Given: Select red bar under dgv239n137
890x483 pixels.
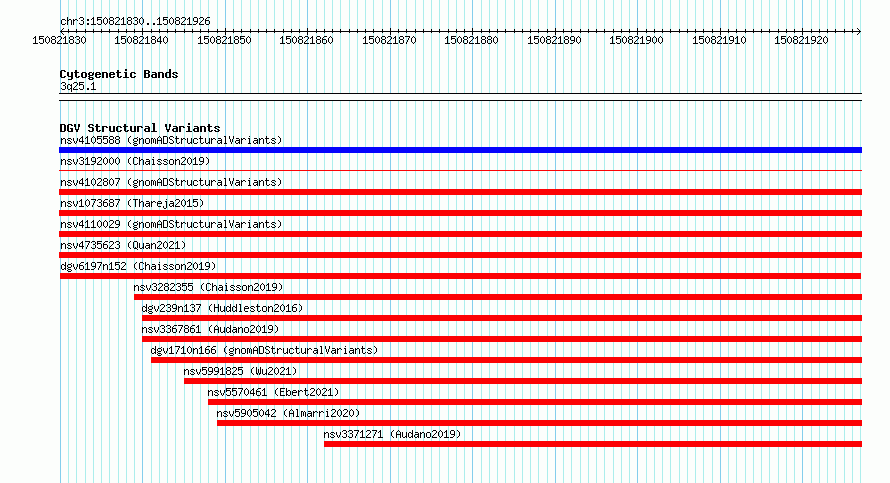Looking at the screenshot, I should (x=502, y=318).
